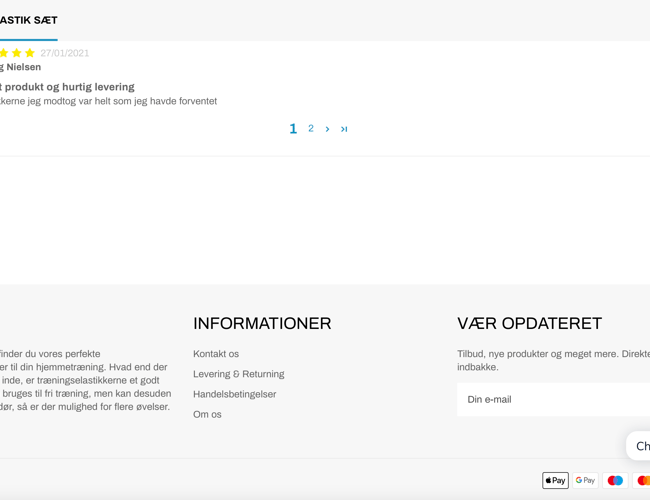The height and width of the screenshot is (500, 650).
Task: Open Handelsbetingelser link
Action: point(234,394)
